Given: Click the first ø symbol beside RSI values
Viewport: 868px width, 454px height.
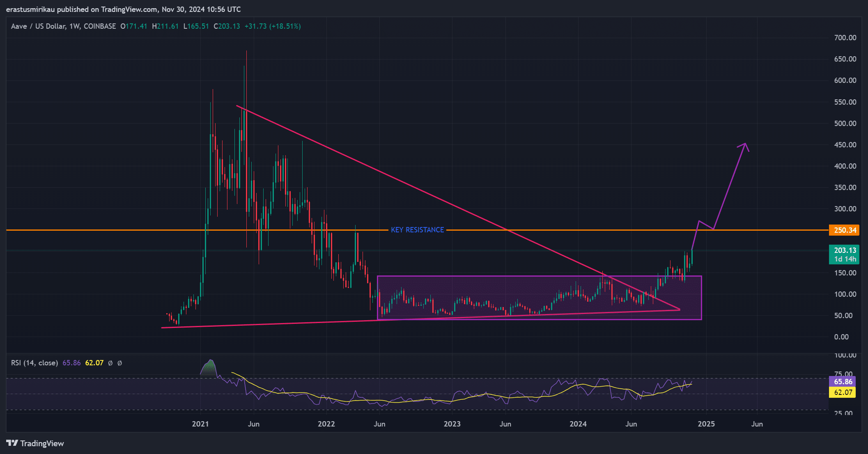Looking at the screenshot, I should 110,363.
